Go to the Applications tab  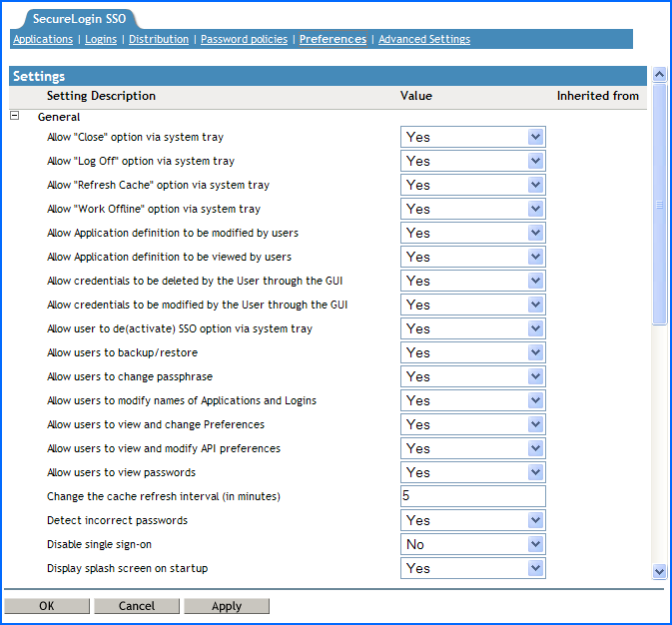[43, 39]
